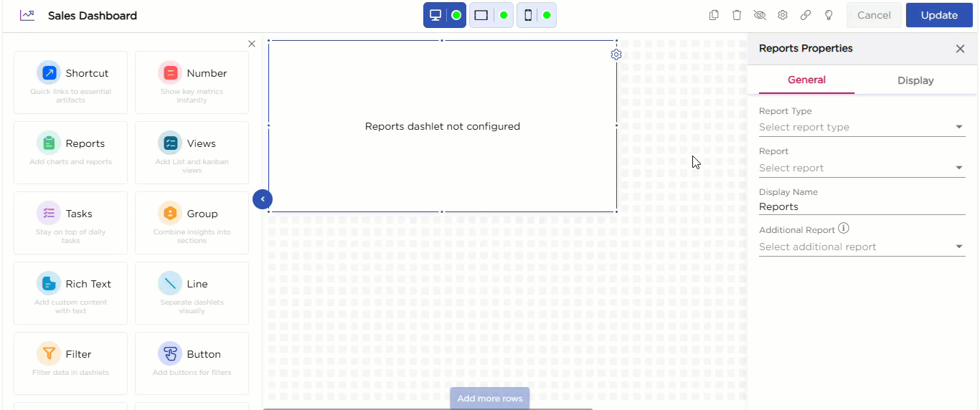Click the Display Name input field
Screen dimensions: 980x410
(x=861, y=206)
